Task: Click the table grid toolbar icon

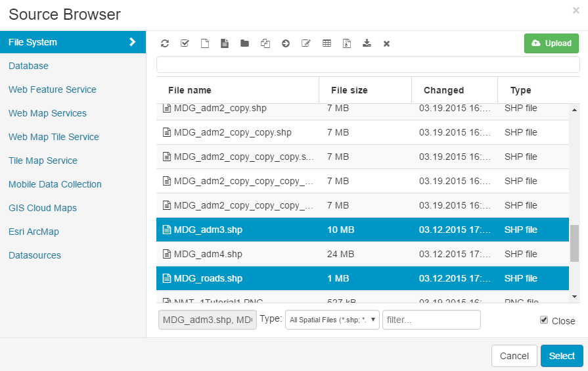Action: (x=327, y=43)
